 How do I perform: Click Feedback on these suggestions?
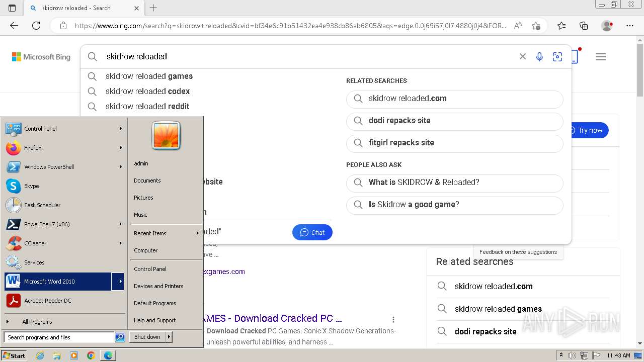(518, 252)
